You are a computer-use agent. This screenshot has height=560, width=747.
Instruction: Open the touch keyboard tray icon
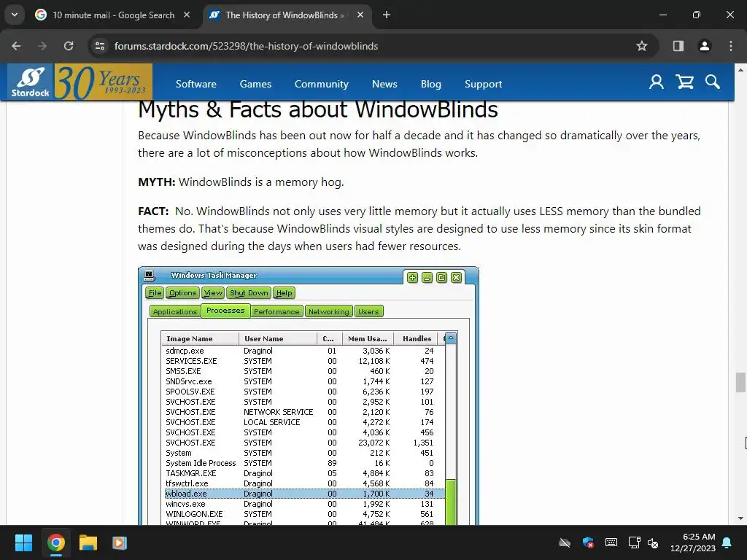point(611,542)
